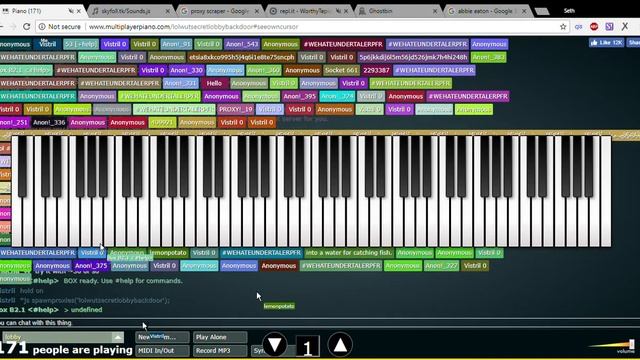Click the octave number 1 field
This screenshot has width=640, height=360.
point(307,347)
